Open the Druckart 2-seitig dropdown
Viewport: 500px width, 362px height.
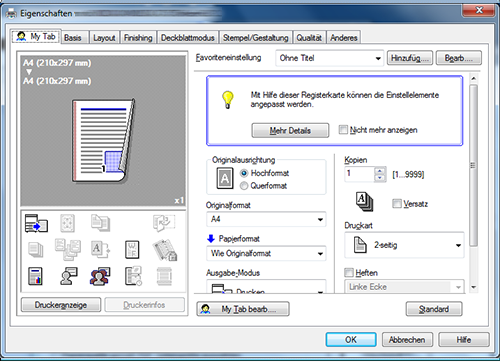(x=404, y=245)
